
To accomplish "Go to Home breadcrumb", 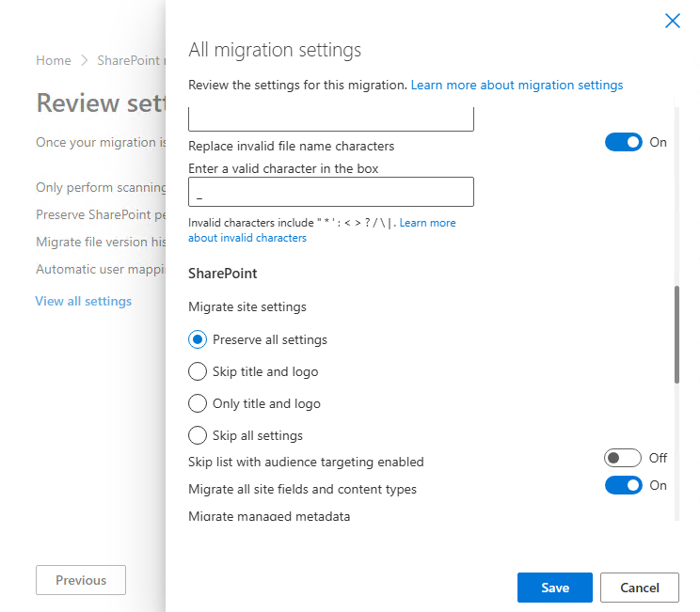I will (54, 60).
